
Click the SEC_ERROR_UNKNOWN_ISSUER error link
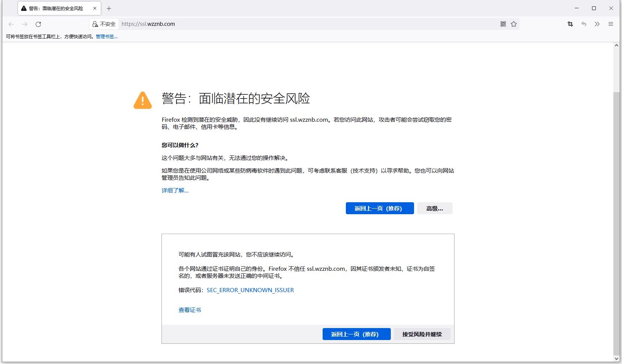click(x=250, y=290)
